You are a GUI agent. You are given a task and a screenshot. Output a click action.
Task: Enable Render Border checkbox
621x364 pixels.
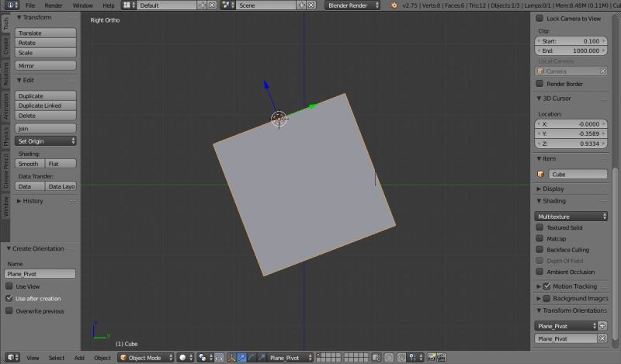point(539,84)
